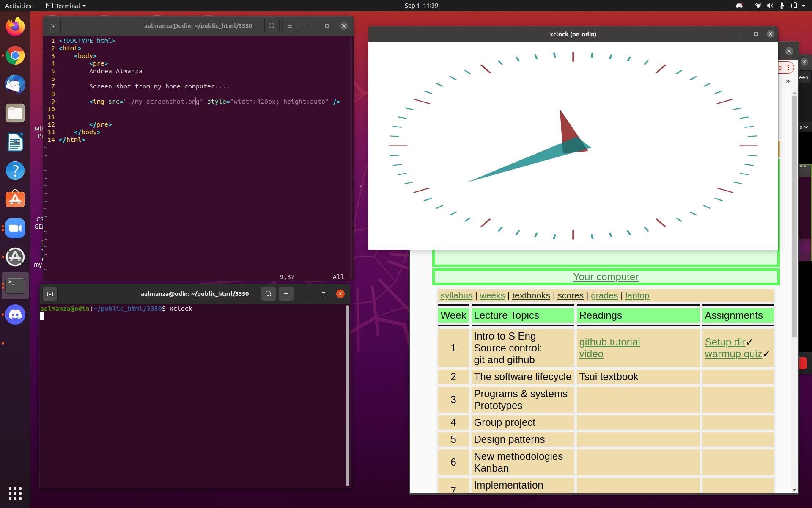
Task: Click the Tsui textbook cell
Action: pos(638,377)
